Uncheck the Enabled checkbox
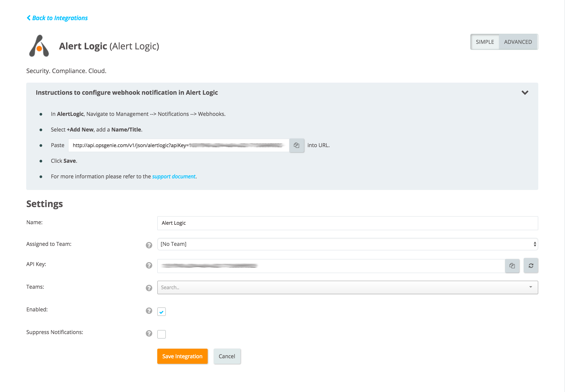565x392 pixels. pos(162,312)
